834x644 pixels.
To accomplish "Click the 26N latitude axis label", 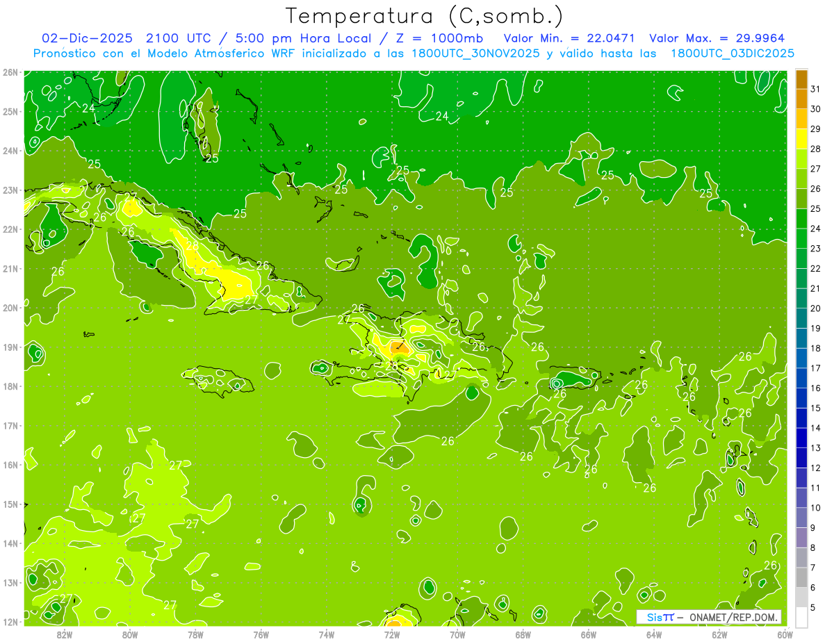I will [10, 72].
